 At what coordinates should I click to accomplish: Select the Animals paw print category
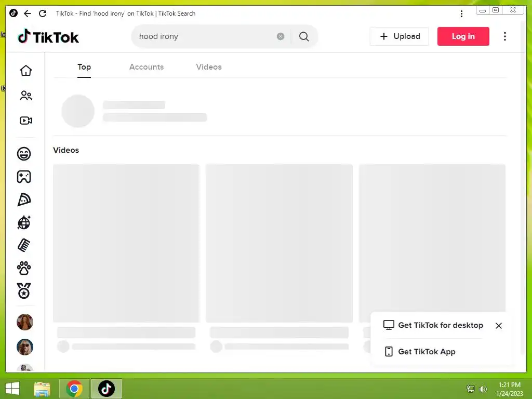24,268
